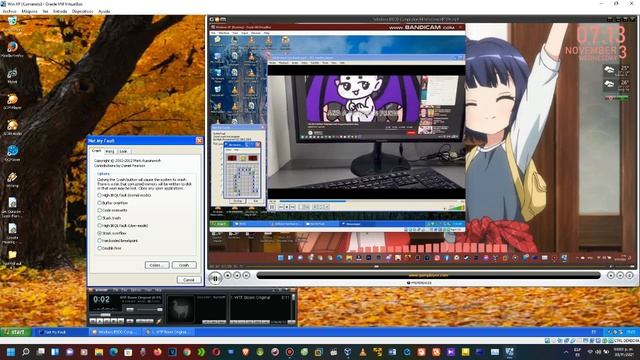
Task: Click the Winamp time display 0:02
Action: 101,300
